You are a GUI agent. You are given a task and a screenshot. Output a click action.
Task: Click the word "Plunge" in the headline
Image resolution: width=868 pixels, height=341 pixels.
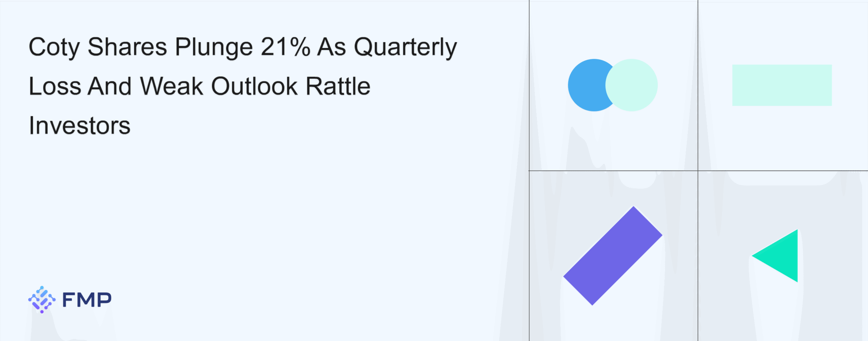tap(214, 47)
